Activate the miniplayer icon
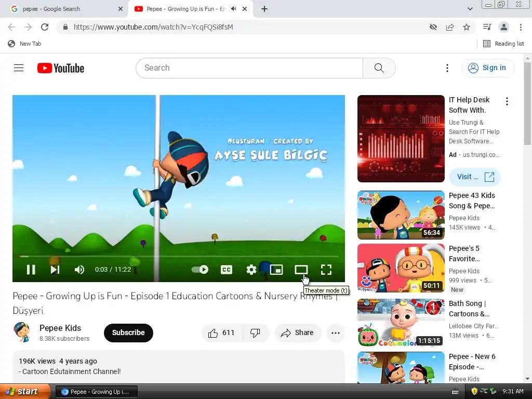532x399 pixels. click(276, 270)
